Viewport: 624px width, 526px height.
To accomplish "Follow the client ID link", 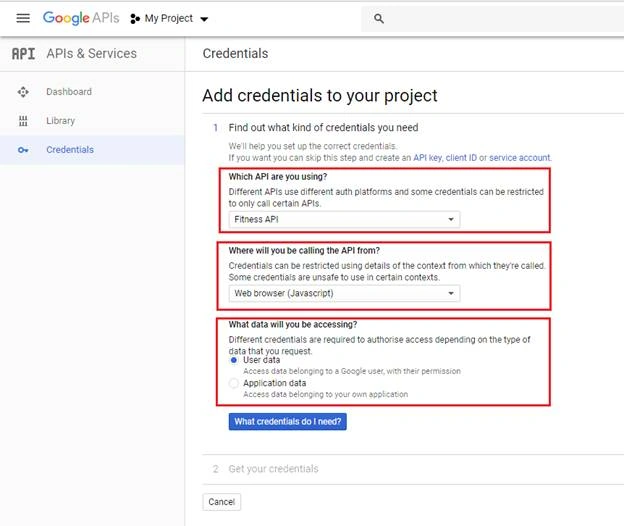I will 461,158.
